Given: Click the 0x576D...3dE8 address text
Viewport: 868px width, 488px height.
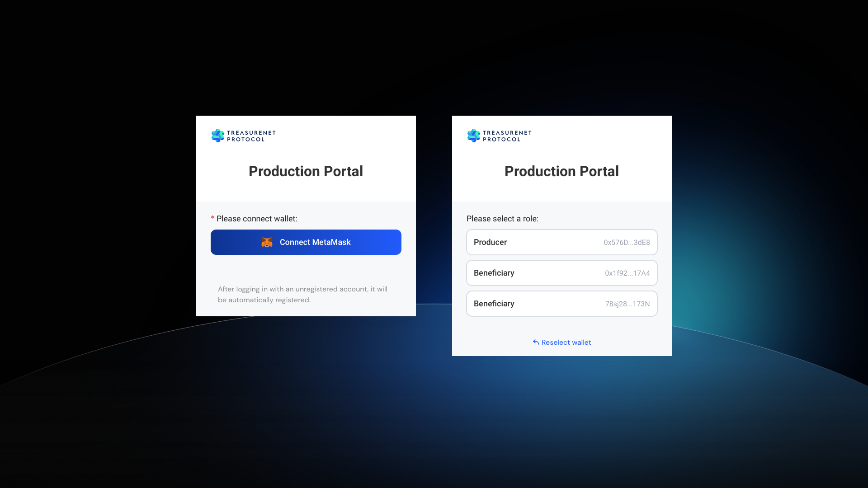Looking at the screenshot, I should pos(627,243).
